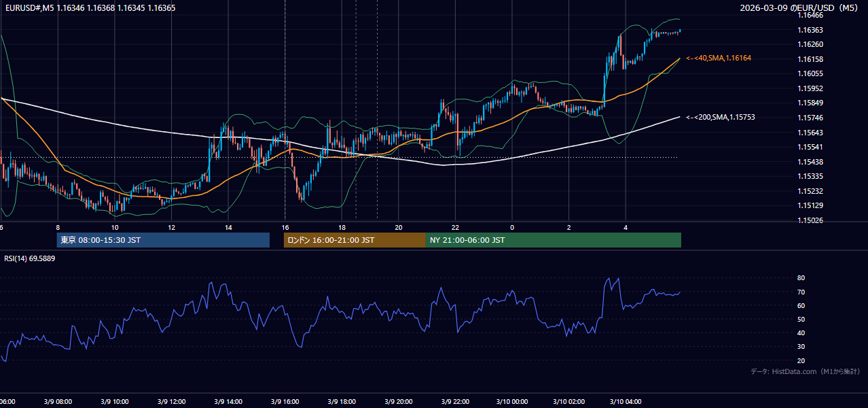Click the 3/9 20:00 date label
Screen dimensions: 868x408
click(x=399, y=402)
